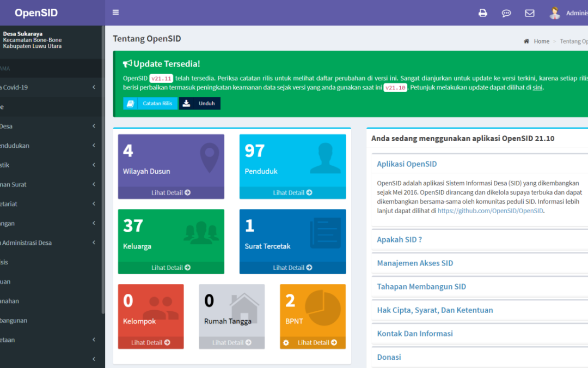Screen dimensions: 588x368
Task: Click arrow icon in Keluarga Lihat Detail
Action: [187, 267]
